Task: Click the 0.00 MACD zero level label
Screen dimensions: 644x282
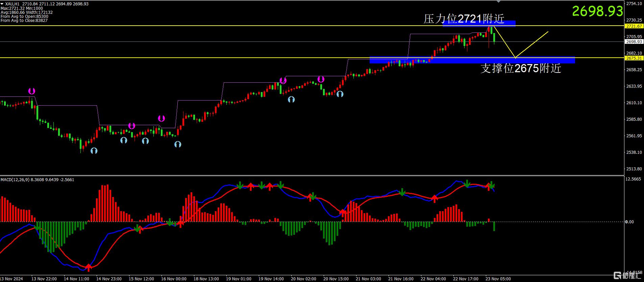Action: pos(629,222)
